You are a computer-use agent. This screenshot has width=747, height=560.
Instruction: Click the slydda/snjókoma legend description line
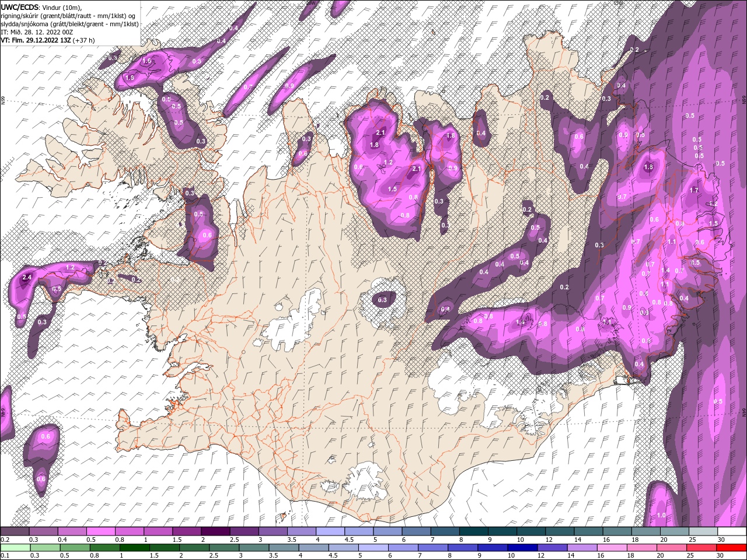coord(70,24)
